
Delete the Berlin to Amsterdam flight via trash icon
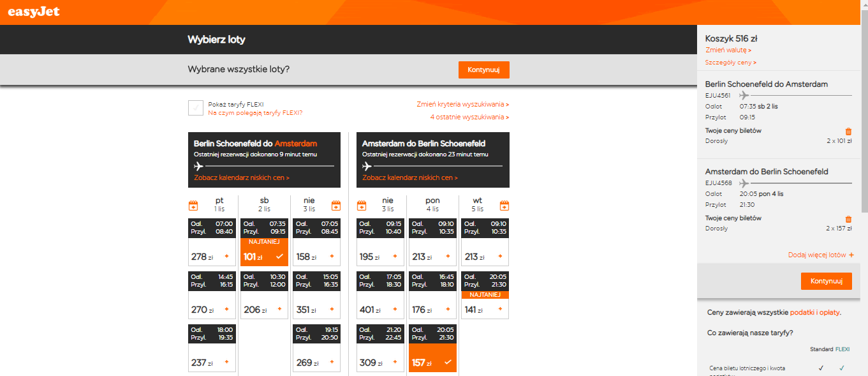pyautogui.click(x=848, y=132)
